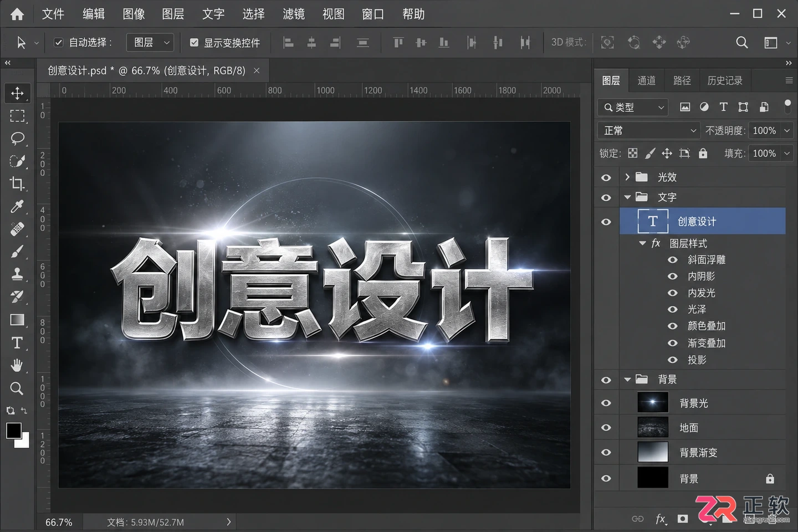798x532 pixels.
Task: Expand the 光效 group
Action: point(627,177)
